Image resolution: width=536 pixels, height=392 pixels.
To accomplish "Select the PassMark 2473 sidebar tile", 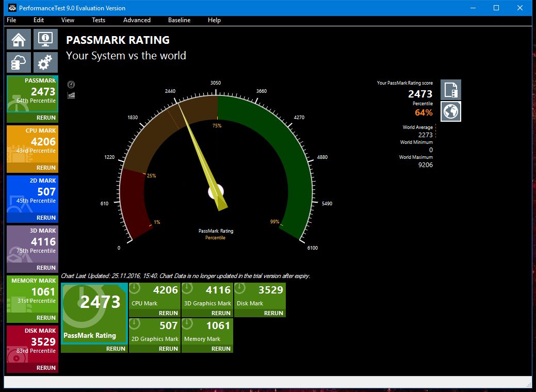I will point(33,94).
